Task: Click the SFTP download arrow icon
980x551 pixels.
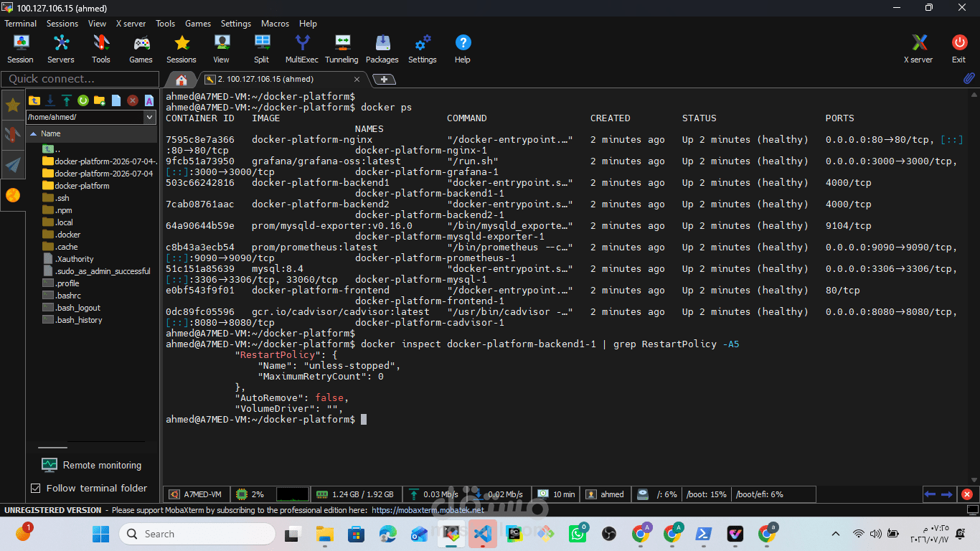Action: point(50,100)
